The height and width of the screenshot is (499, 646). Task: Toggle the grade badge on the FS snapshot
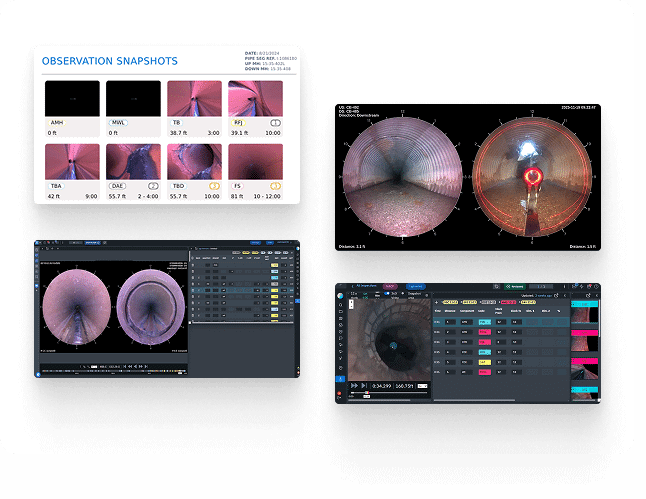click(x=274, y=186)
